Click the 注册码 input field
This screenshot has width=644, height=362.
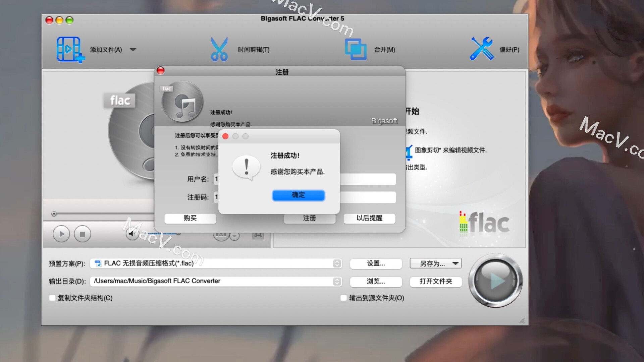[x=305, y=197]
